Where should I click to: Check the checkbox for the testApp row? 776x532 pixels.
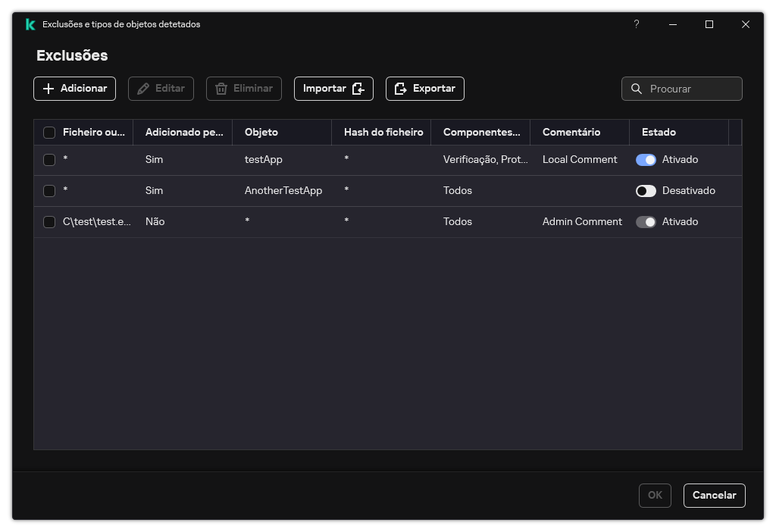49,159
